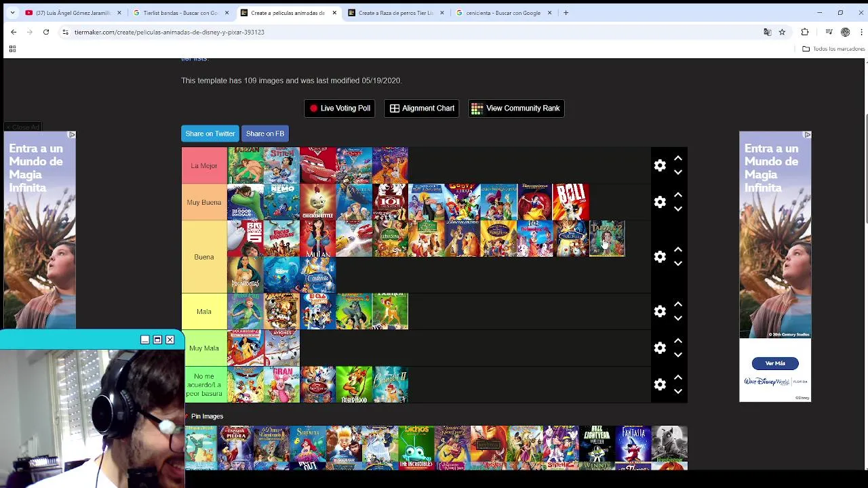Share on FB
Viewport: 868px width, 488px height.
[x=265, y=134]
